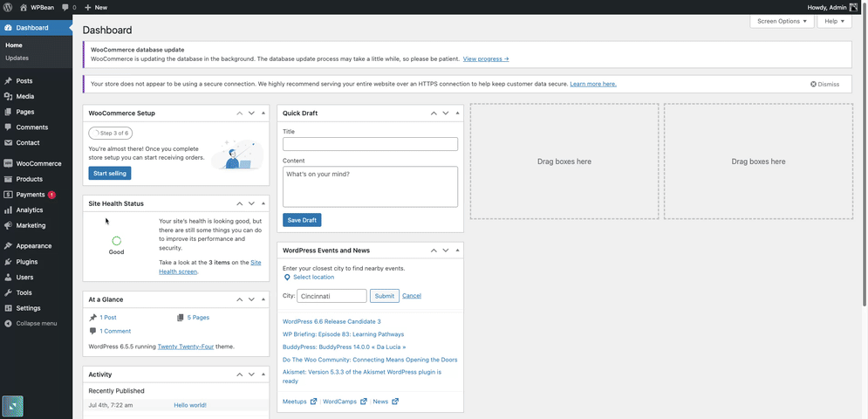Open Updates submenu item
This screenshot has height=419, width=868.
(x=17, y=58)
